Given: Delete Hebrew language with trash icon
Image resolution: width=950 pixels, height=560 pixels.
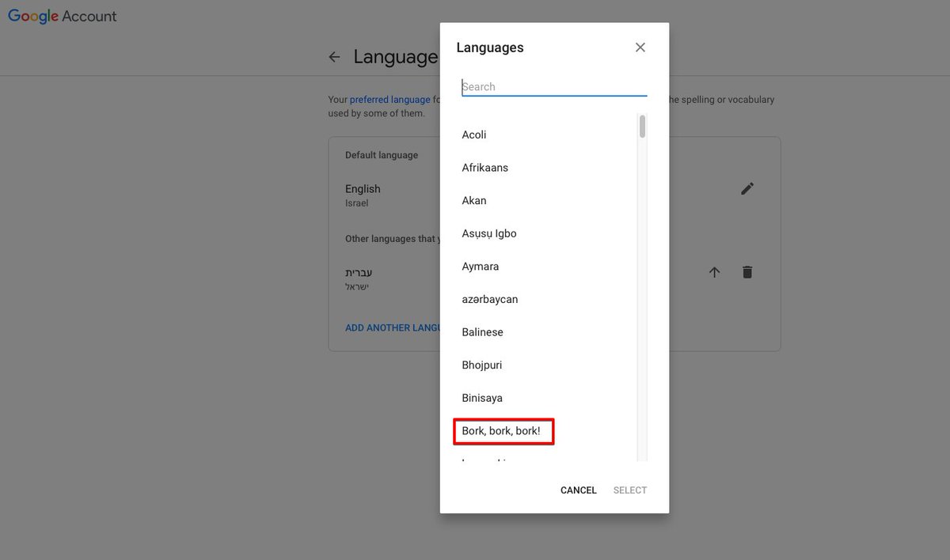Looking at the screenshot, I should click(x=747, y=272).
